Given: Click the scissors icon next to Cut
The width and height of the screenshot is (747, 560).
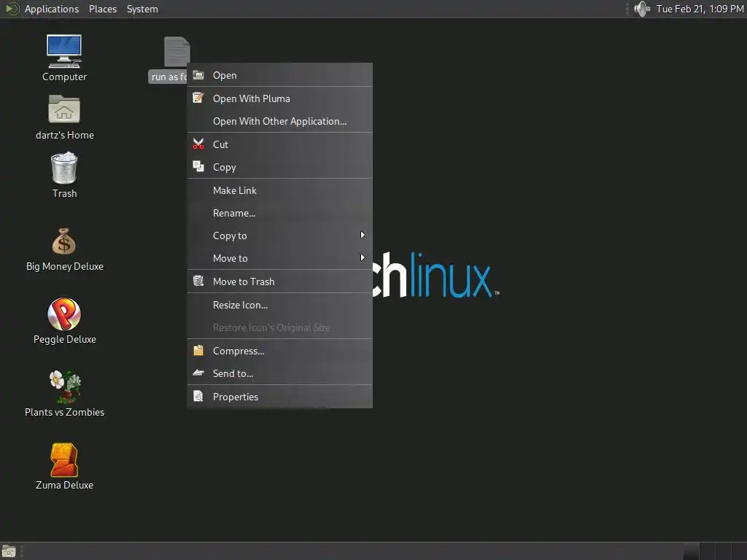Looking at the screenshot, I should (198, 144).
